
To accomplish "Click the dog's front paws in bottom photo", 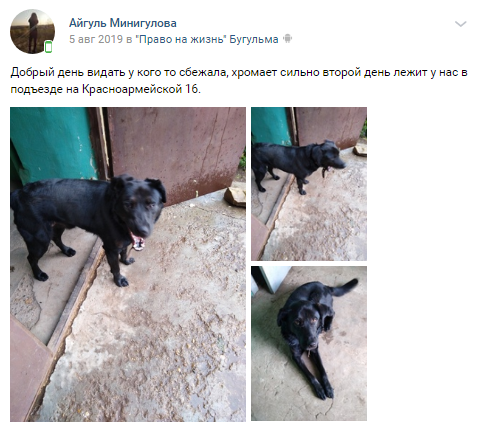I will click(x=324, y=391).
